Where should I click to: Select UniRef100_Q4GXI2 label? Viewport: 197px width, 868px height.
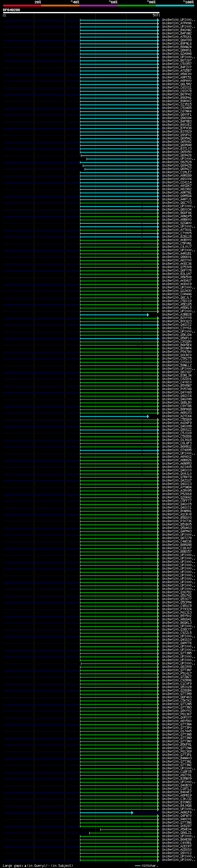coord(177,325)
